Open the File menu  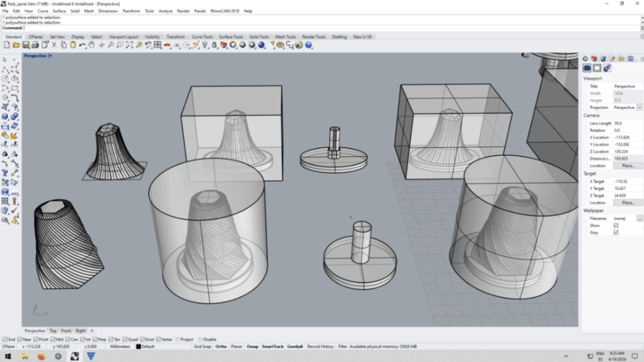(5, 11)
